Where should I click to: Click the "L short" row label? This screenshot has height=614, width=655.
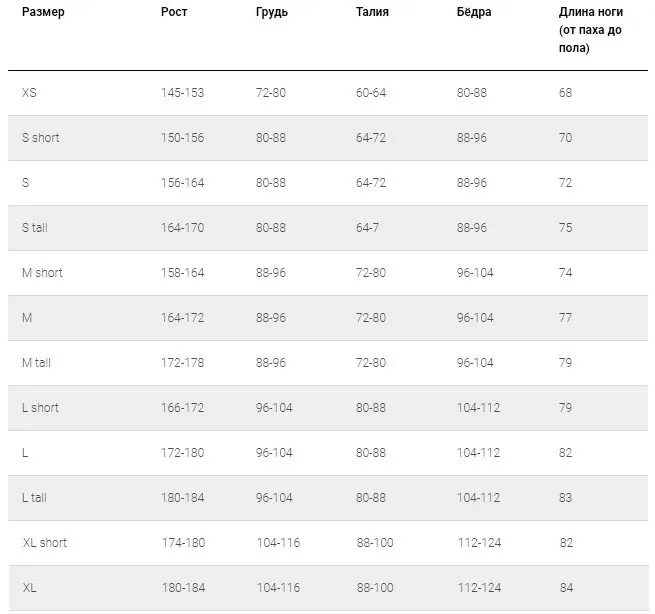point(40,408)
